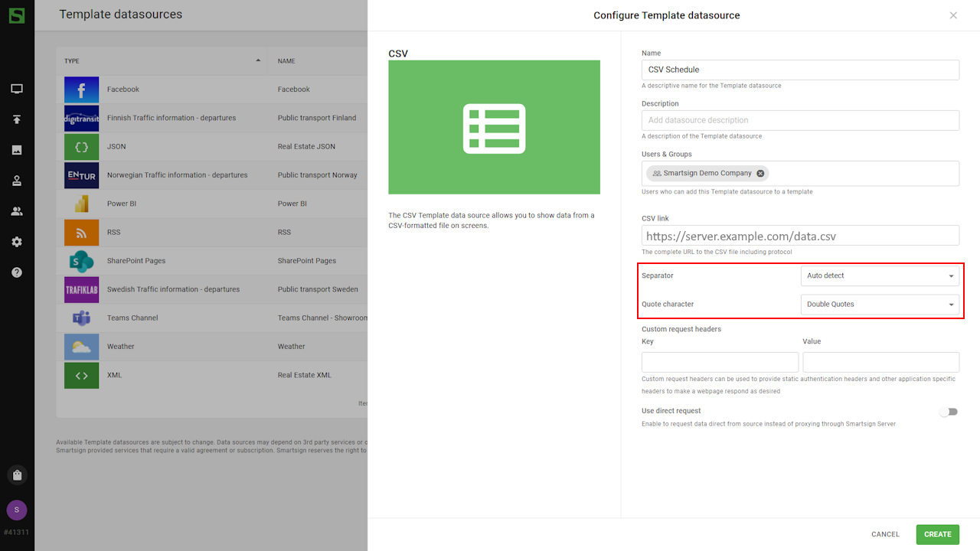This screenshot has width=980, height=551.
Task: Focus the Description input field
Action: point(800,120)
